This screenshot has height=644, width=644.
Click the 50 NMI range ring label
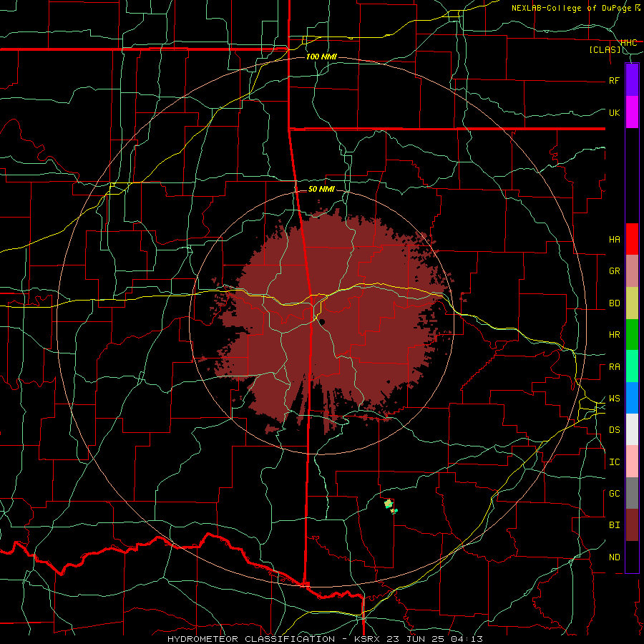coord(321,189)
